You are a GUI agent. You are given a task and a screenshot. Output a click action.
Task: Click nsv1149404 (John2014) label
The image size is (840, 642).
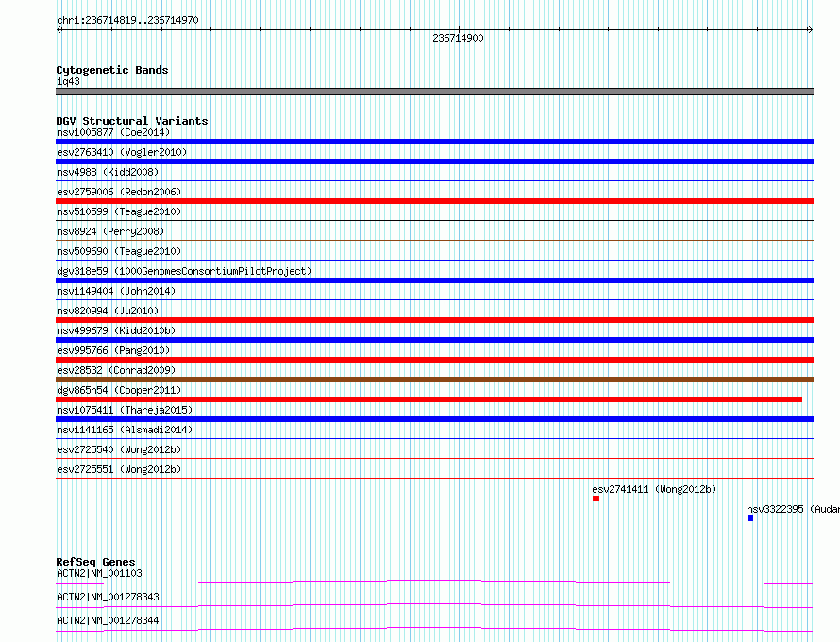click(x=116, y=291)
